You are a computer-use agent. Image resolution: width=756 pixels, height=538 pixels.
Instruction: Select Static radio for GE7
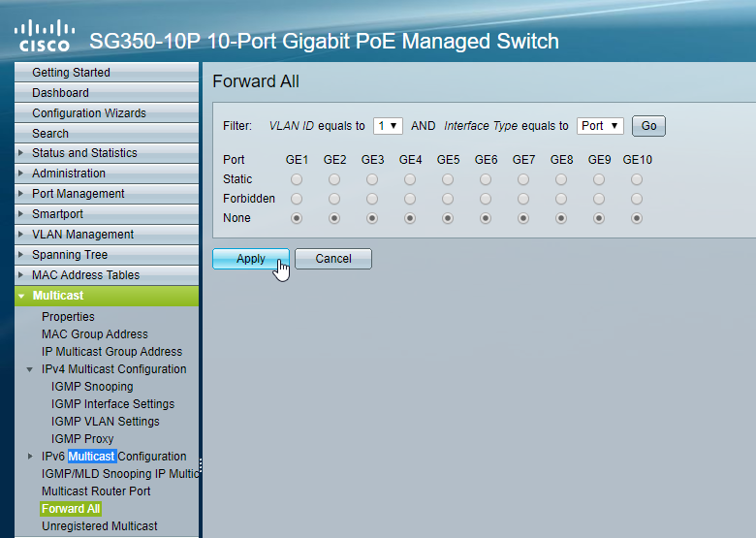click(523, 179)
